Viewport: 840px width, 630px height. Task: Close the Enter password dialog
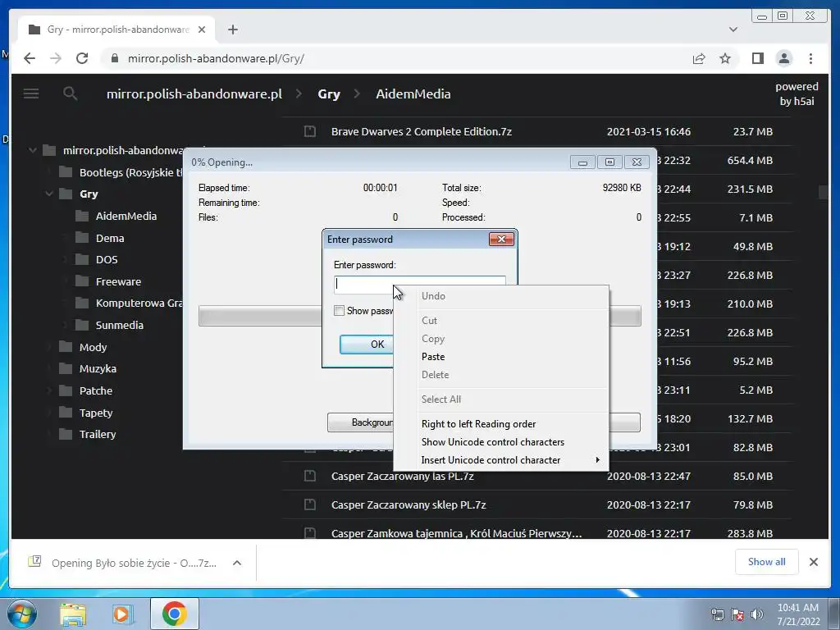501,239
